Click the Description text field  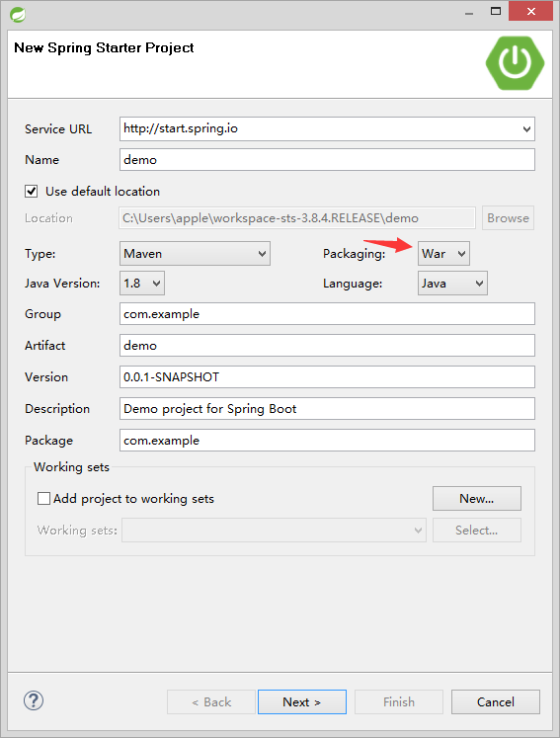pyautogui.click(x=327, y=409)
